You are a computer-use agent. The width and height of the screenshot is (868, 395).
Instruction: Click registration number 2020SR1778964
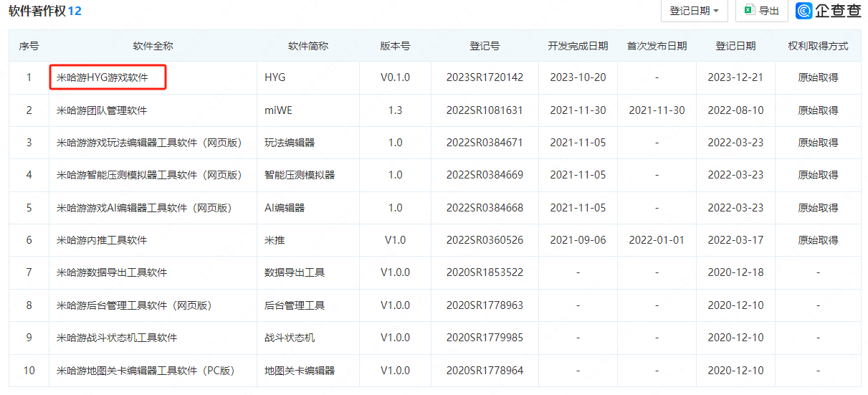click(485, 371)
